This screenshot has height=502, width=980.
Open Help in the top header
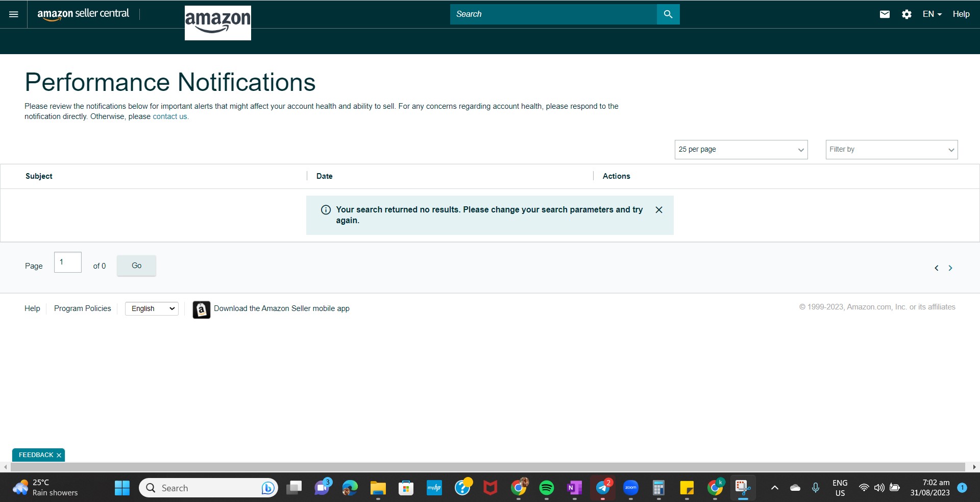961,14
